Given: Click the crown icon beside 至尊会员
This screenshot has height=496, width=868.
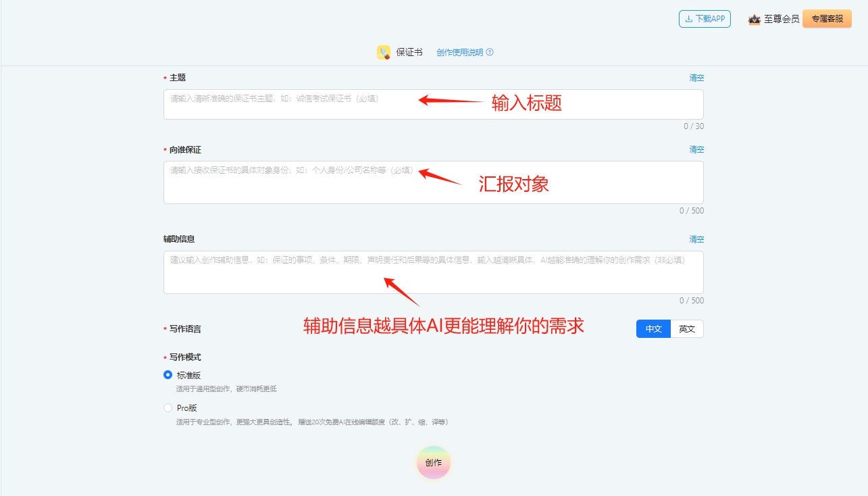Looking at the screenshot, I should pos(755,19).
